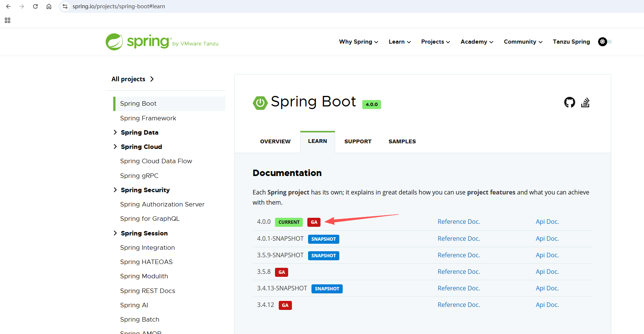Click the site information icon in address bar
This screenshot has width=644, height=334.
tap(65, 6)
